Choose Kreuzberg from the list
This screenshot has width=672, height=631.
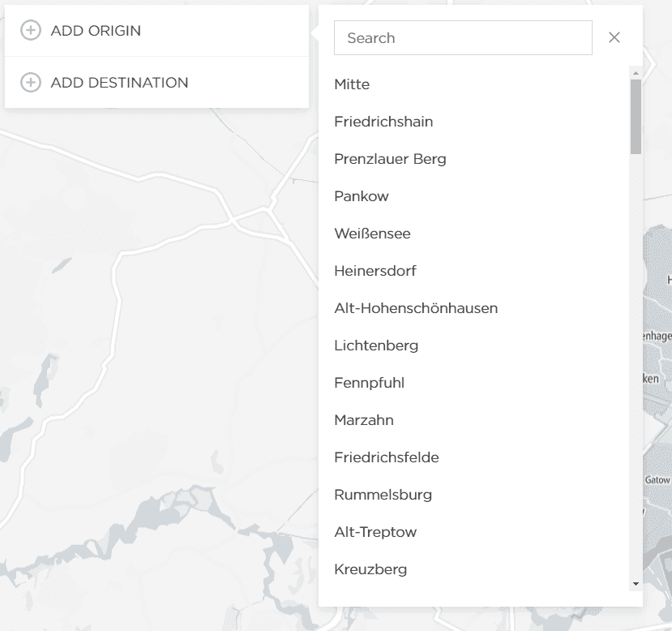(x=370, y=569)
